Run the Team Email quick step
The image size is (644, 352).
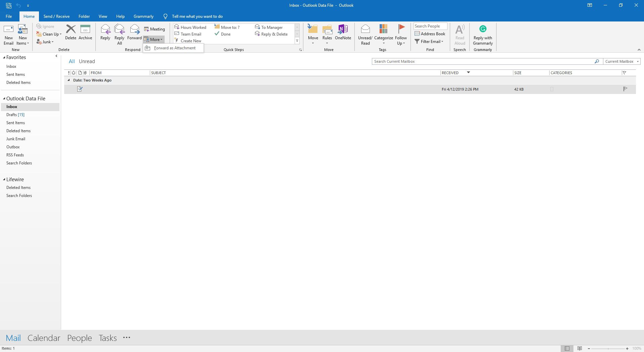click(188, 34)
